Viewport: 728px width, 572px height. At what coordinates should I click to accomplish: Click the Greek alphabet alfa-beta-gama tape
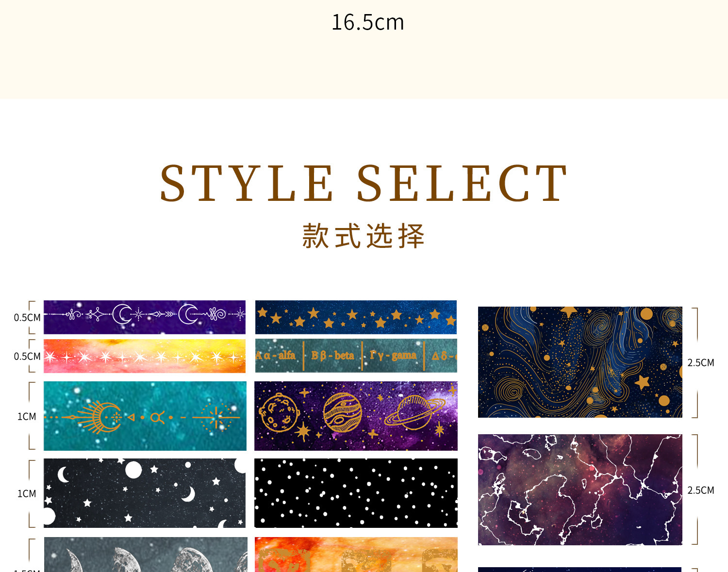(356, 356)
